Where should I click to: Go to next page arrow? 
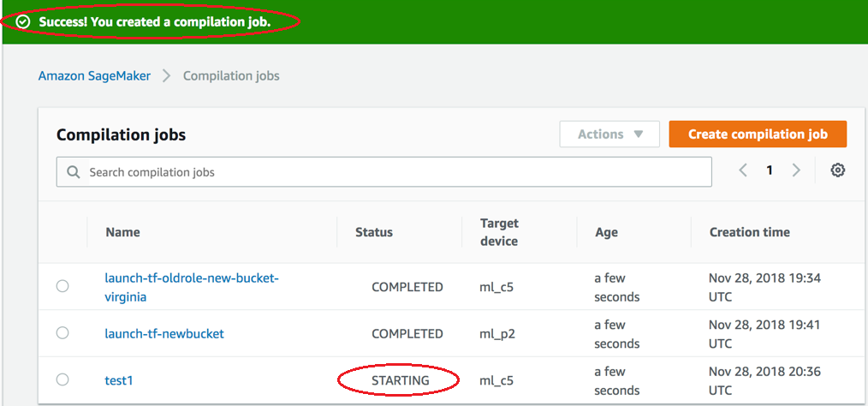796,170
